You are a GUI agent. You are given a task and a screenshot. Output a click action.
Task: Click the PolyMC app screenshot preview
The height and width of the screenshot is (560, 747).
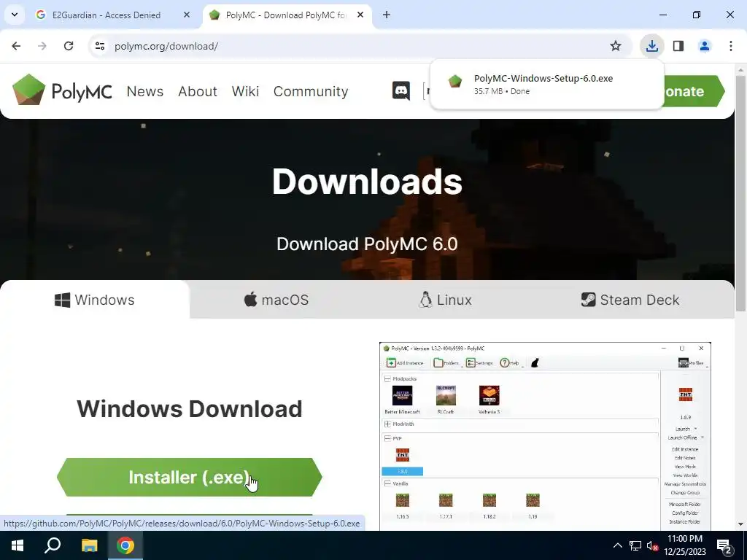tap(545, 436)
